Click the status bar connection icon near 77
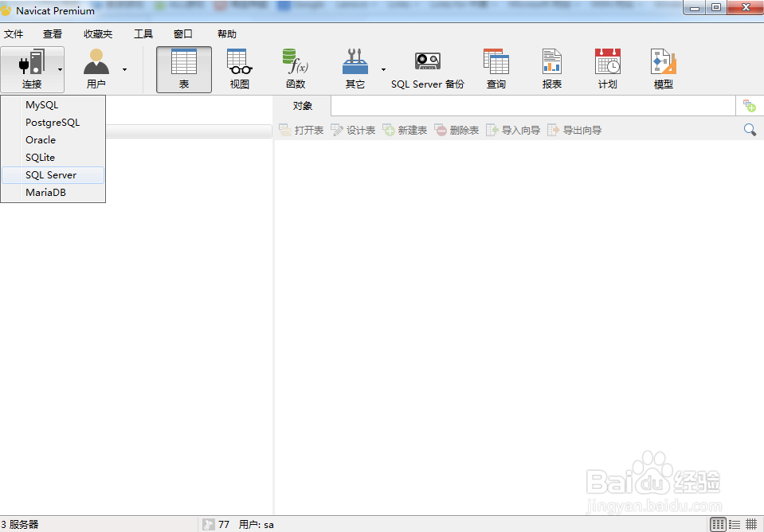This screenshot has width=764, height=532. pyautogui.click(x=209, y=525)
